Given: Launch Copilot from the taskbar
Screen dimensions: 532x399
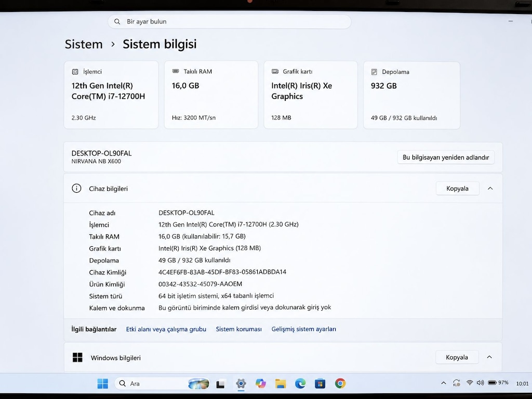Looking at the screenshot, I should coord(261,383).
